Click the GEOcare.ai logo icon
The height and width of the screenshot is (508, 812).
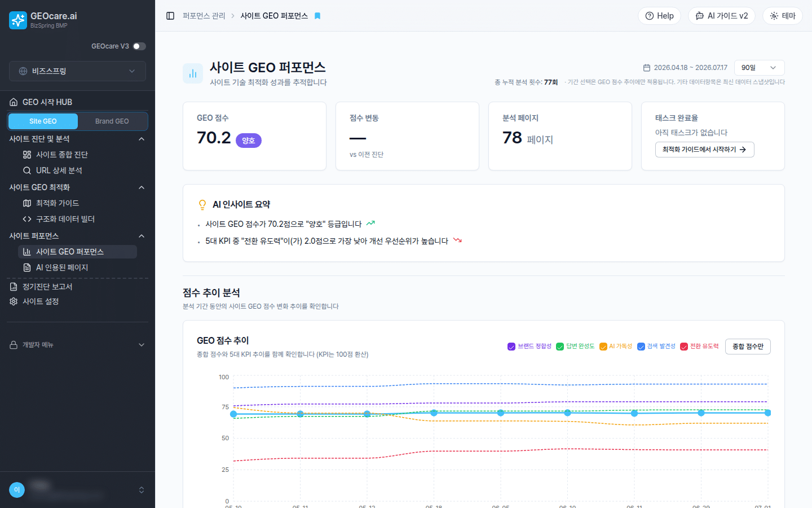(18, 20)
